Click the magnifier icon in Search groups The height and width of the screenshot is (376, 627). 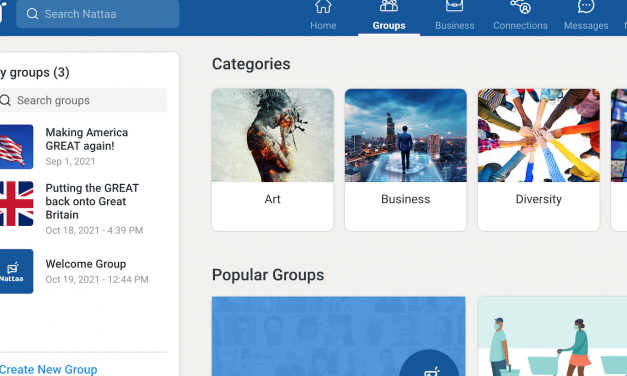click(5, 100)
